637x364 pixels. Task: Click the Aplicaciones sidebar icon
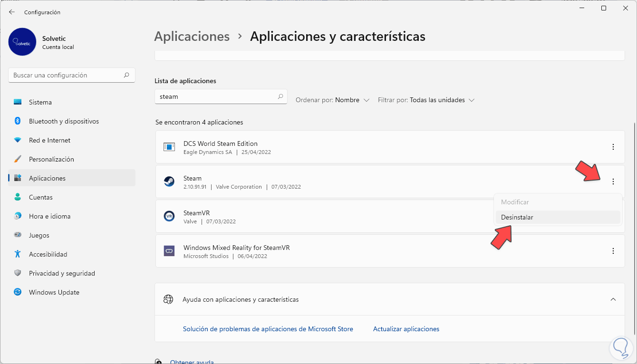[x=18, y=178]
